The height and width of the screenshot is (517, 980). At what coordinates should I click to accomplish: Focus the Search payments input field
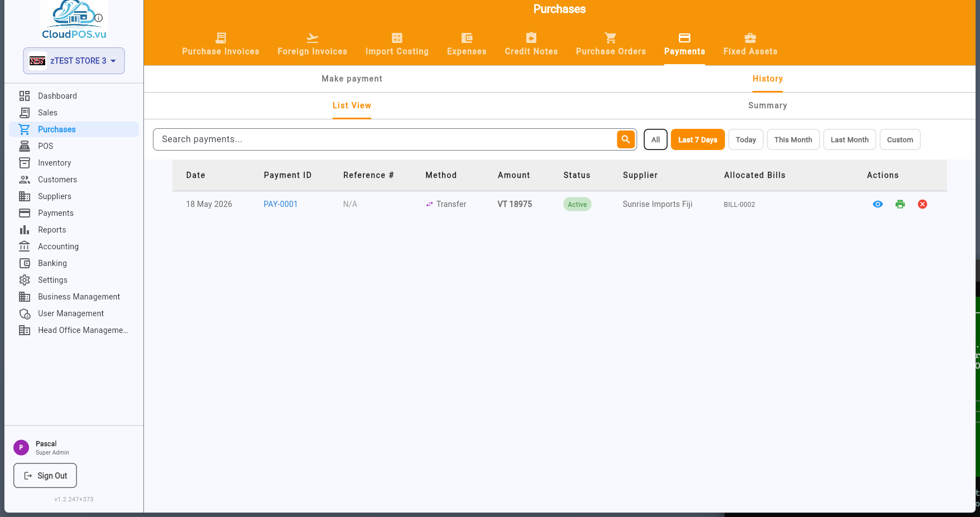click(x=385, y=139)
